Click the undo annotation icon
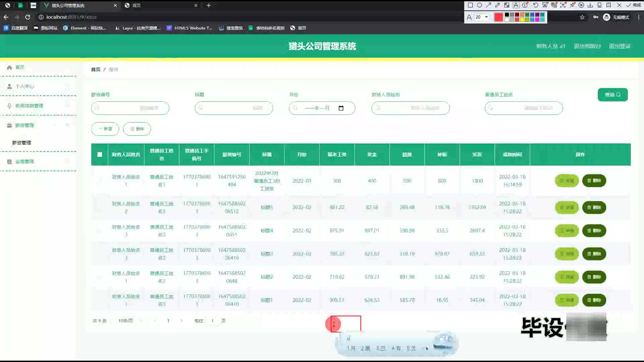644x362 pixels. [x=536, y=5]
